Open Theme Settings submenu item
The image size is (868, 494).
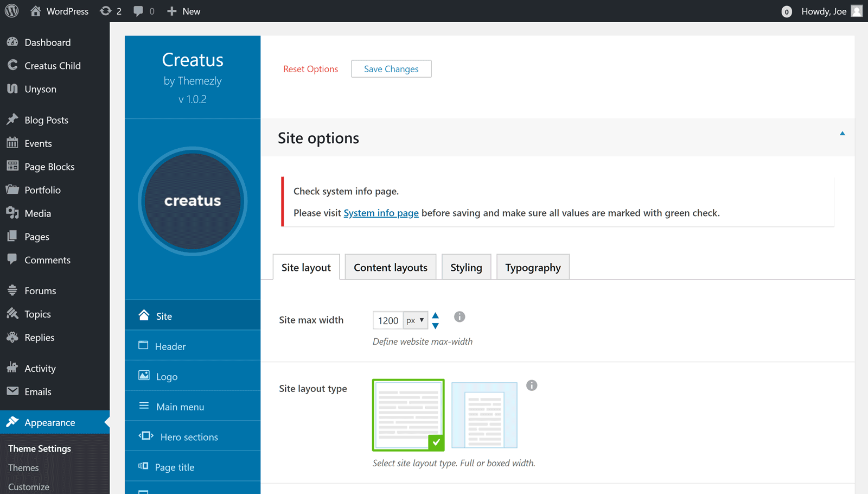coord(40,448)
